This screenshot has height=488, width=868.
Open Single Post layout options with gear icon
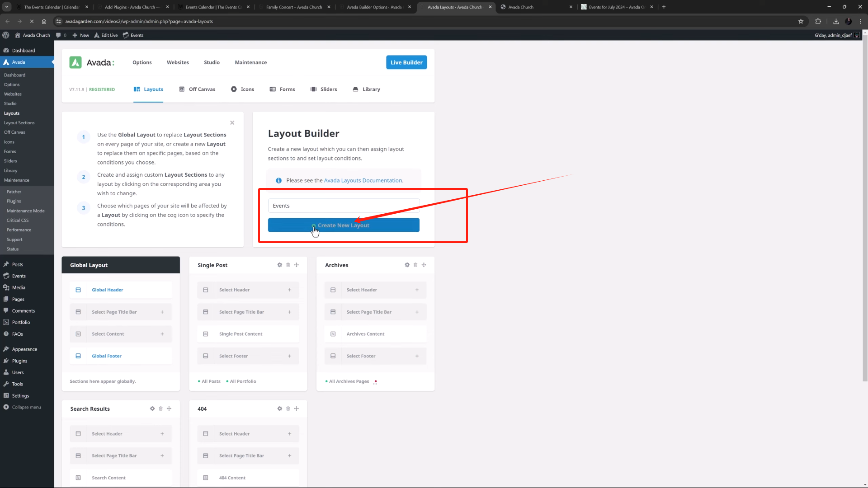[280, 265]
